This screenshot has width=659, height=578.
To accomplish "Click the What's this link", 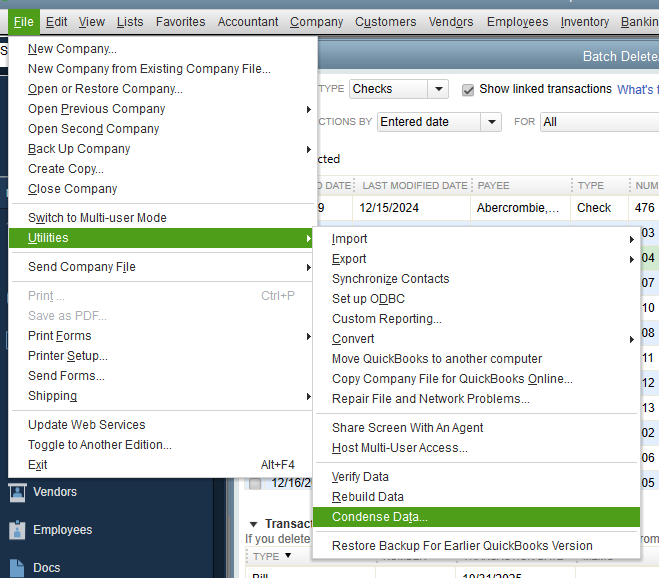I will coord(638,90).
